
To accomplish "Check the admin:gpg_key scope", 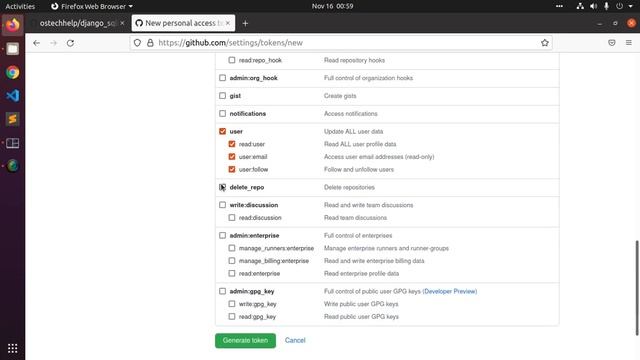I will click(x=222, y=291).
